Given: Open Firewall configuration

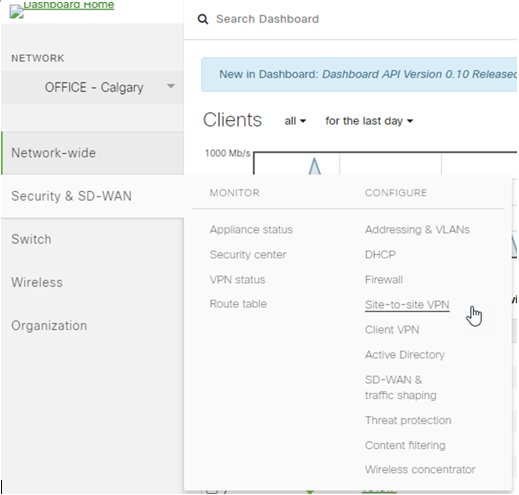Looking at the screenshot, I should point(384,280).
